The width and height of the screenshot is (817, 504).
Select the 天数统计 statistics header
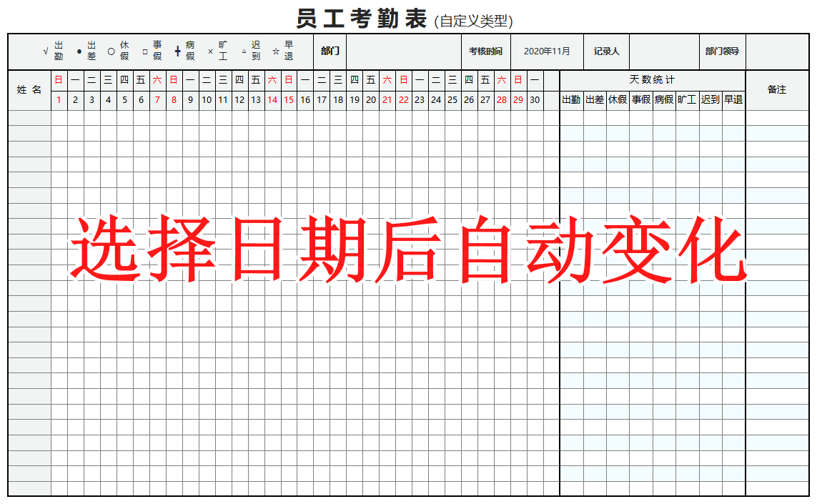[651, 79]
